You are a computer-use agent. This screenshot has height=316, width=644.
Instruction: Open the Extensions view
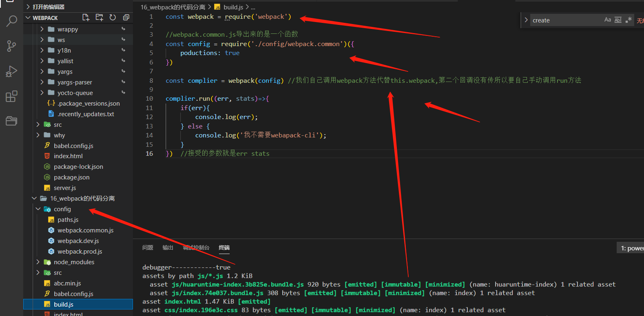(x=11, y=96)
